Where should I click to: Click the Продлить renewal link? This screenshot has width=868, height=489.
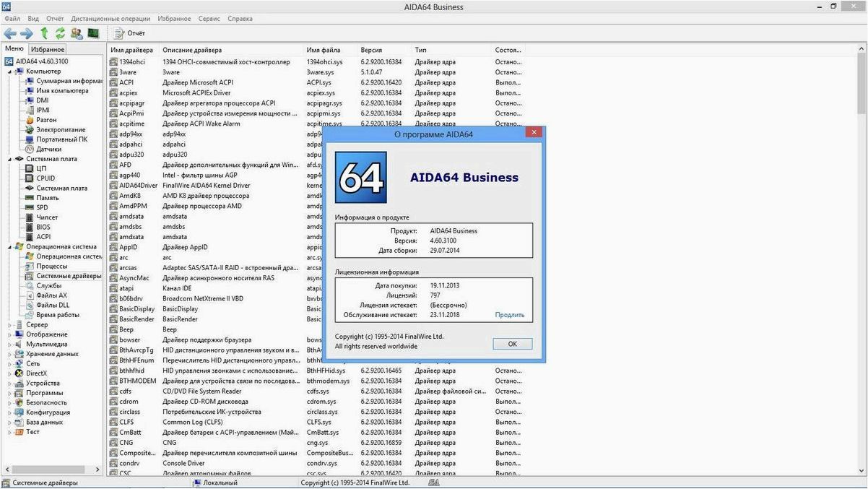(510, 315)
